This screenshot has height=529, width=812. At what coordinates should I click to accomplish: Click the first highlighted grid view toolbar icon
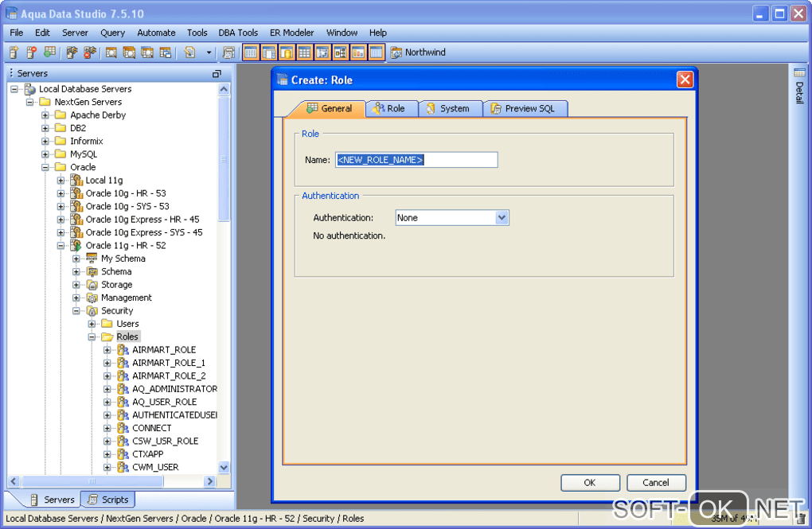[x=251, y=53]
